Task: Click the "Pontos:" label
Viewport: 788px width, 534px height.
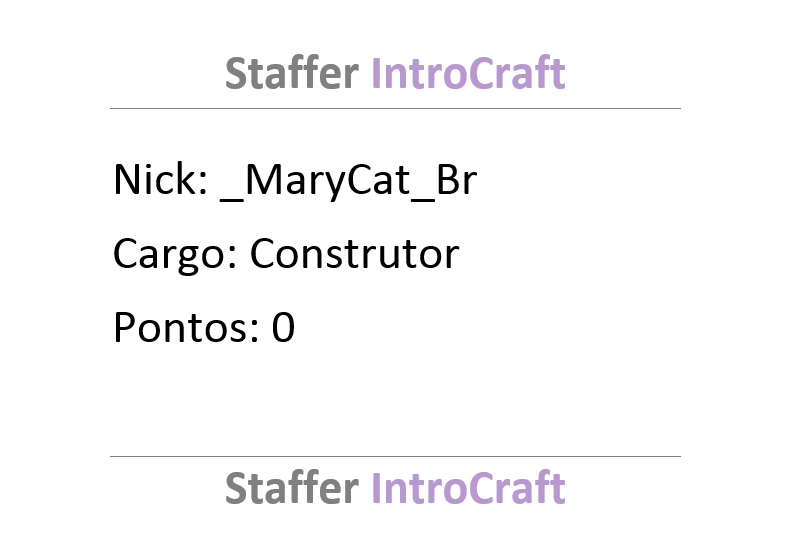Action: [186, 328]
